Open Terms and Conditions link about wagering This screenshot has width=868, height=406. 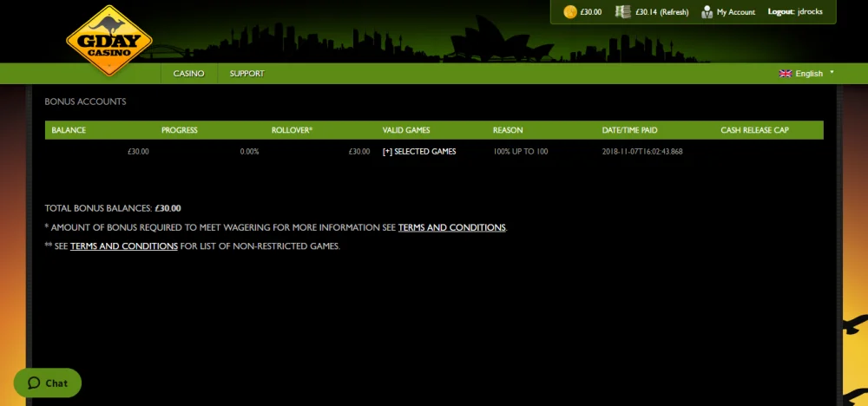(451, 227)
